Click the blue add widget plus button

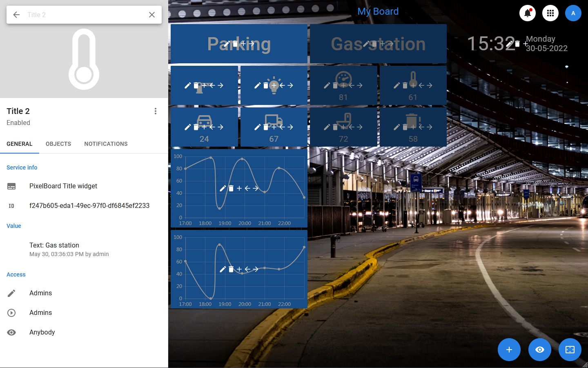509,350
